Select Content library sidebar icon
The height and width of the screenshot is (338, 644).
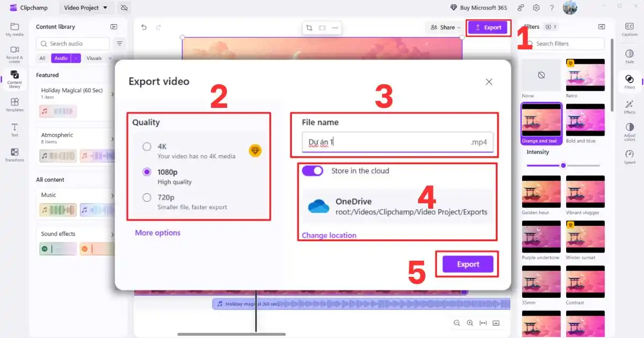click(x=14, y=79)
